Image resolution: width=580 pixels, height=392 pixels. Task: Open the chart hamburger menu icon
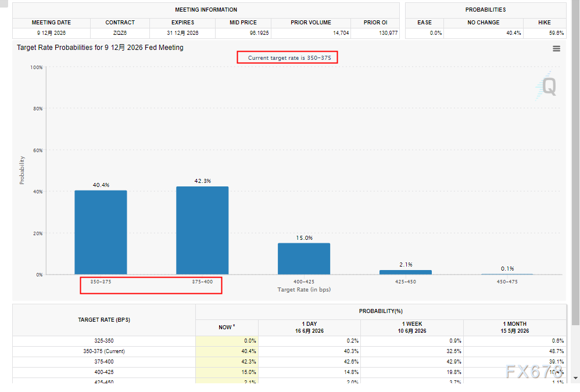pos(556,49)
